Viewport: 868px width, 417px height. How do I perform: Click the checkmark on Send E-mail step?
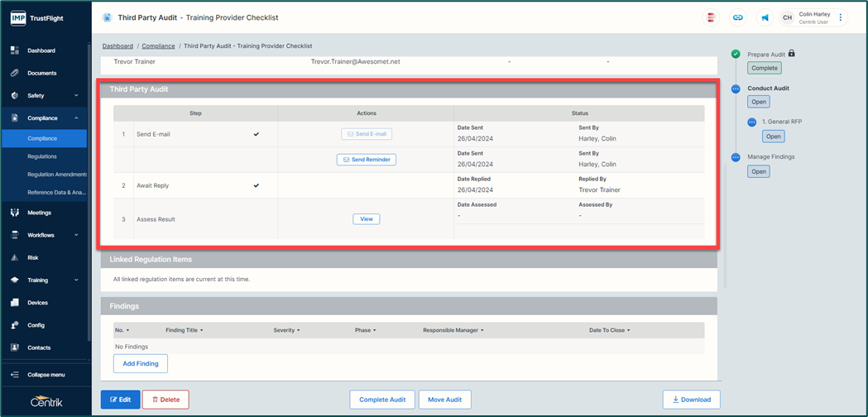[257, 134]
